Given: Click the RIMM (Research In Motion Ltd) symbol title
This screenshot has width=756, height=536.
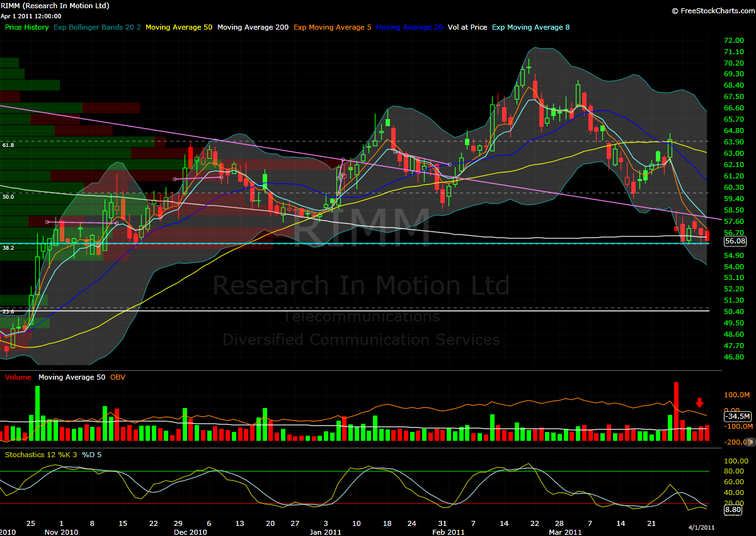Looking at the screenshot, I should coord(55,6).
